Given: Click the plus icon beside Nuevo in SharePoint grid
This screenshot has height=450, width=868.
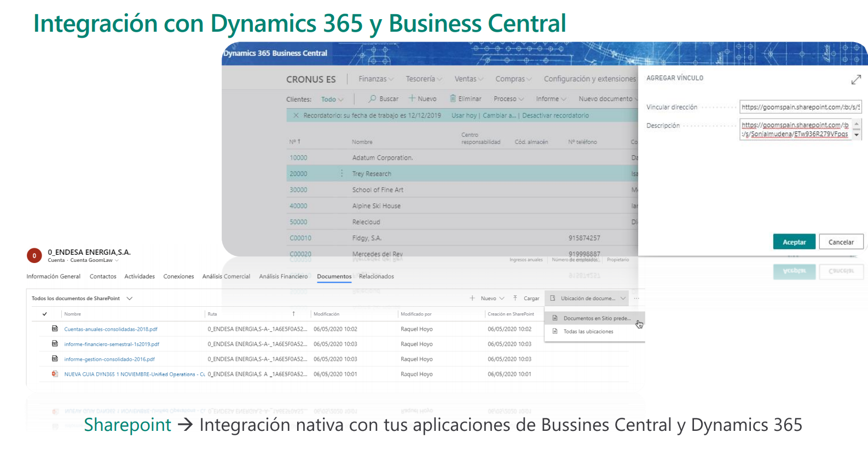Looking at the screenshot, I should coord(472,298).
